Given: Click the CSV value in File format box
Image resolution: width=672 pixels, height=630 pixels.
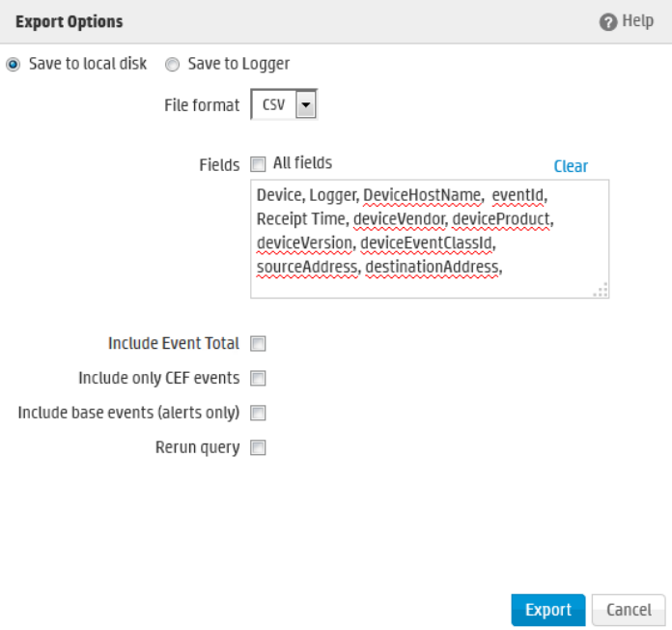Looking at the screenshot, I should pyautogui.click(x=273, y=105).
